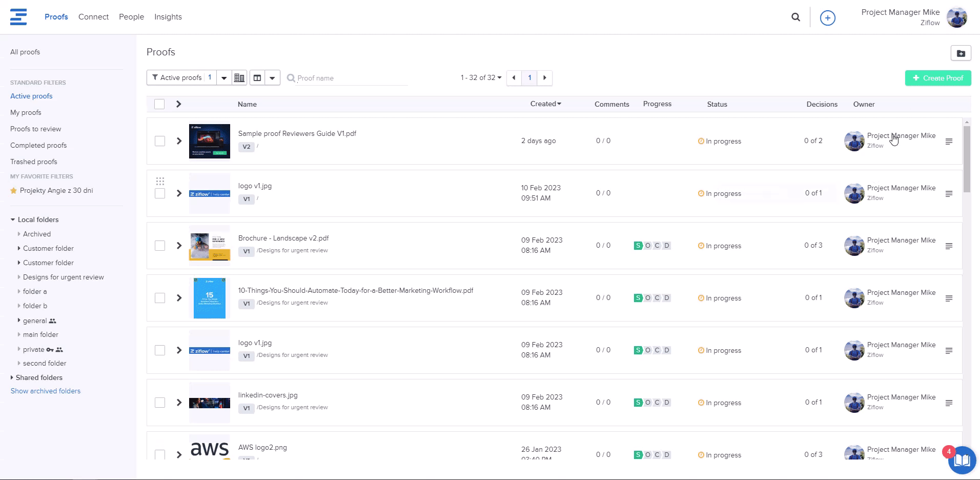Click the circled plus icon in header

(x=827, y=18)
